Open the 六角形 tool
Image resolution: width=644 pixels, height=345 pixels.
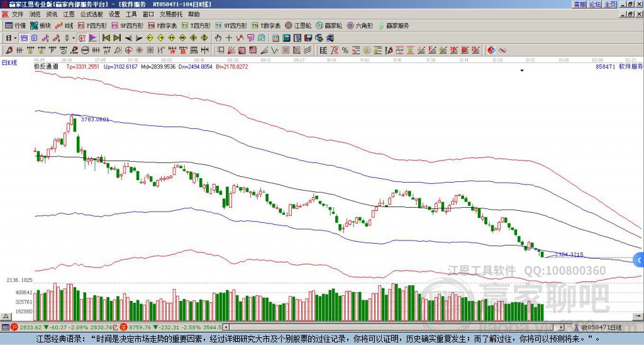(x=360, y=25)
